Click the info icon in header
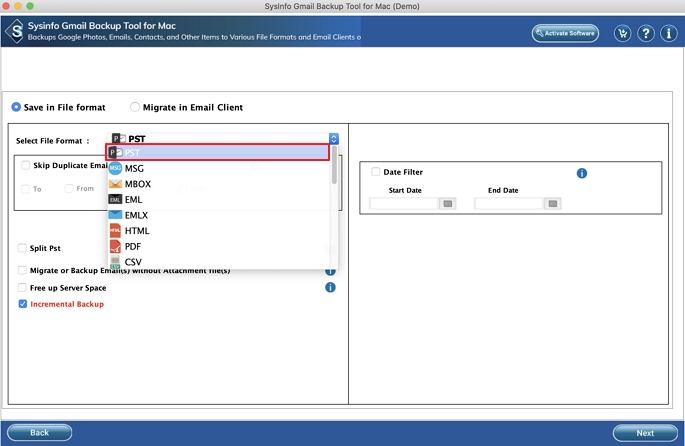Screen dimensions: 685x446 (x=669, y=33)
